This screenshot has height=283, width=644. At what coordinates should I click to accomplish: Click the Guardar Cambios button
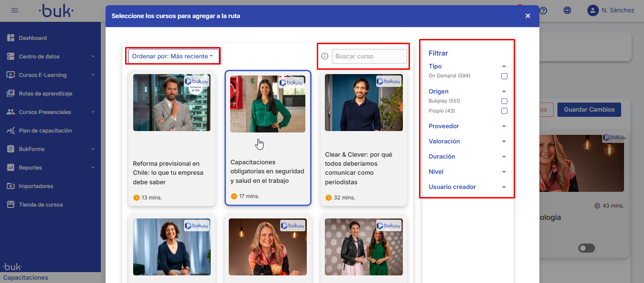point(589,110)
